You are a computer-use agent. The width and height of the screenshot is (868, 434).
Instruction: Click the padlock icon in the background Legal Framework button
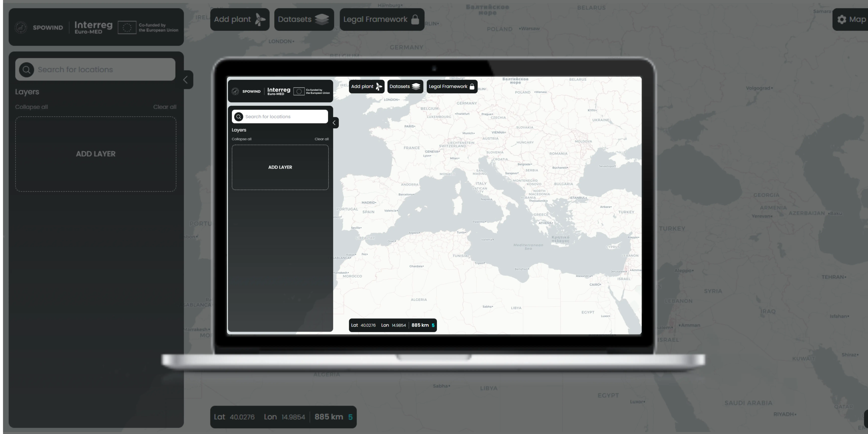point(415,20)
